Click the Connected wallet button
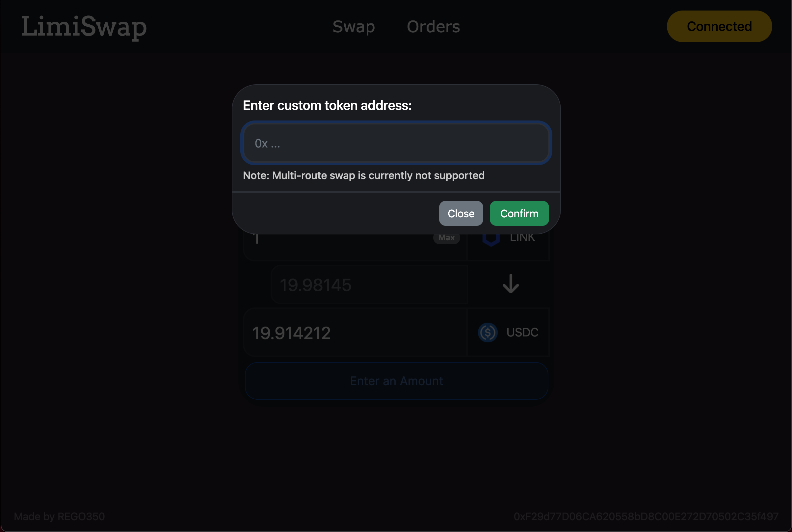The width and height of the screenshot is (792, 532). pyautogui.click(x=719, y=26)
